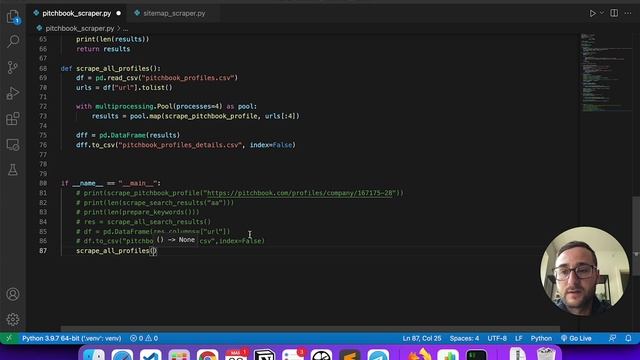
Task: Change encoding via UTF-8 status item
Action: [497, 338]
